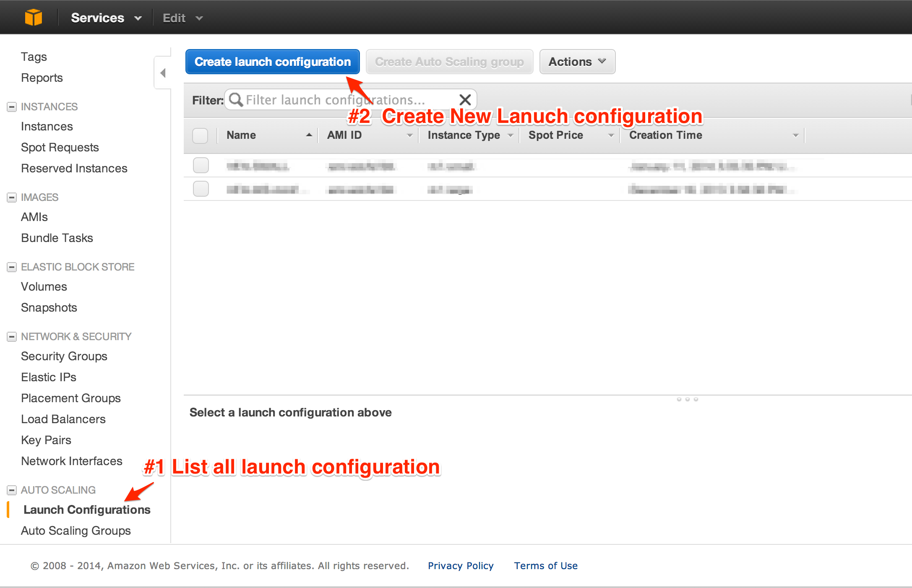Focus the Filter launch configurations search field
The height and width of the screenshot is (588, 912).
pyautogui.click(x=351, y=100)
